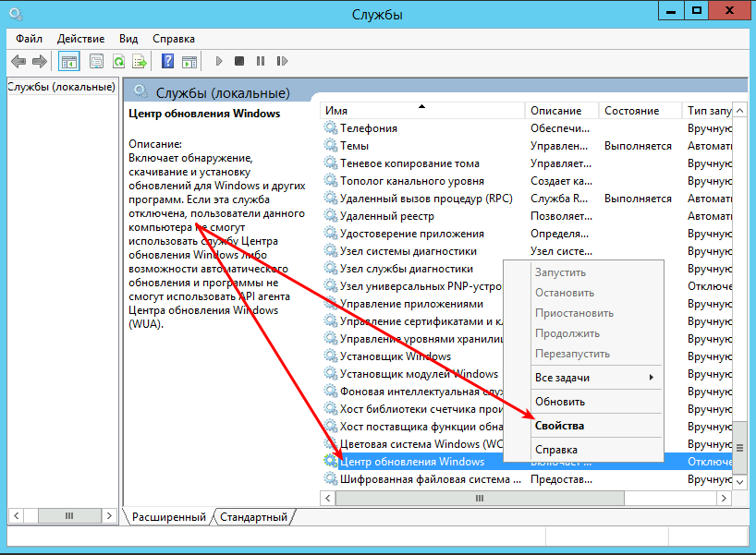Click the vertical scrollbar thumb of the services list
The width and height of the screenshot is (756, 555).
739,448
